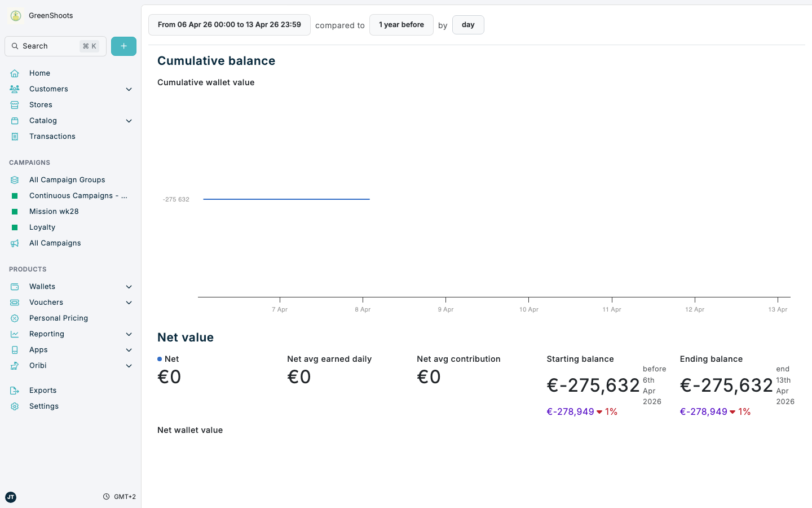Viewport: 812px width, 508px height.
Task: Open the Apps dropdown
Action: (x=129, y=350)
